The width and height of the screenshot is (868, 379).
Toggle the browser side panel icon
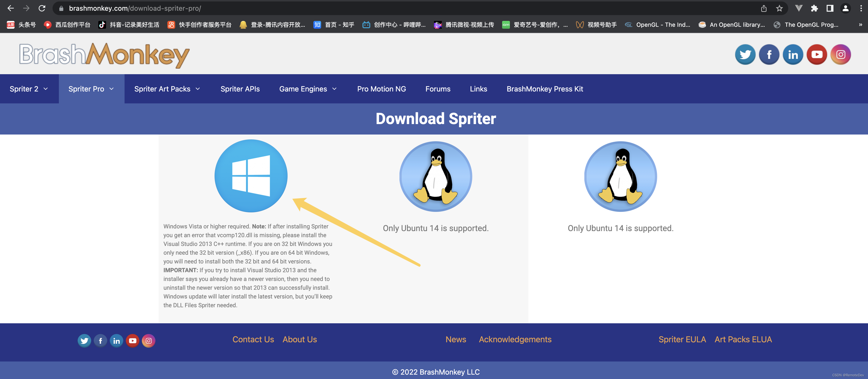coord(830,9)
